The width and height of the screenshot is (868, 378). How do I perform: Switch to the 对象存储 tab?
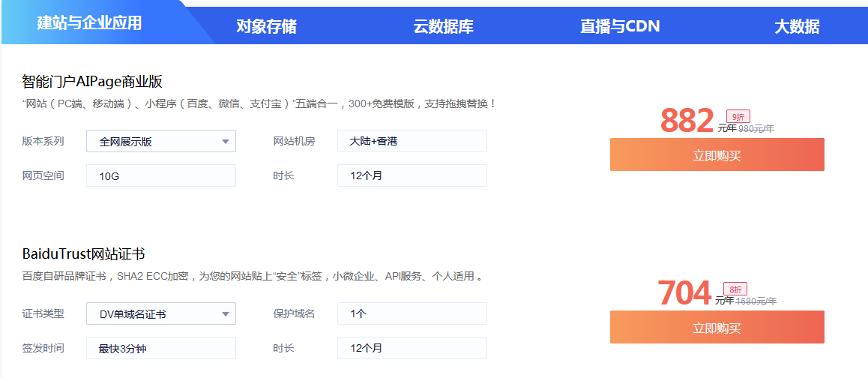[266, 26]
